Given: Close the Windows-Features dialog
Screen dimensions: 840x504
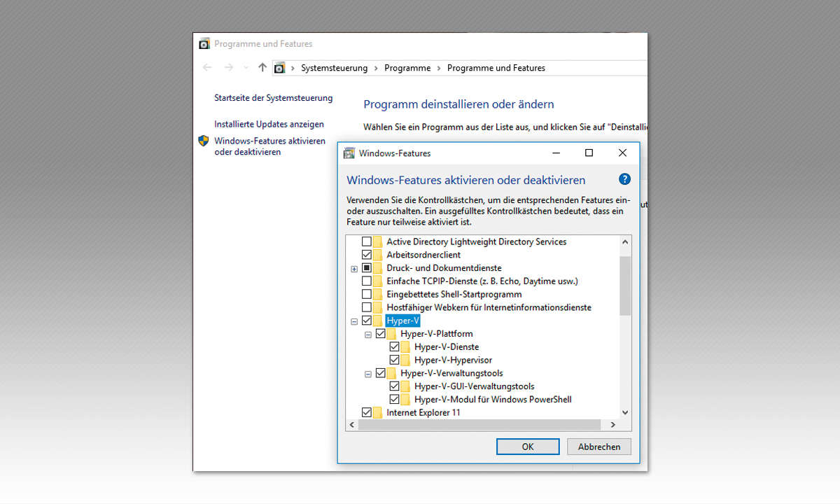Looking at the screenshot, I should [x=622, y=153].
